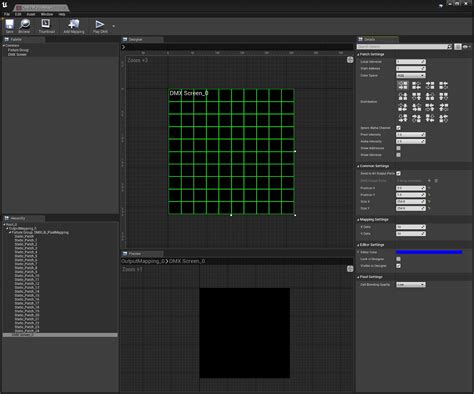This screenshot has width=474, height=394.
Task: Add an element to DMX Output Ports array
Action: coord(429,181)
